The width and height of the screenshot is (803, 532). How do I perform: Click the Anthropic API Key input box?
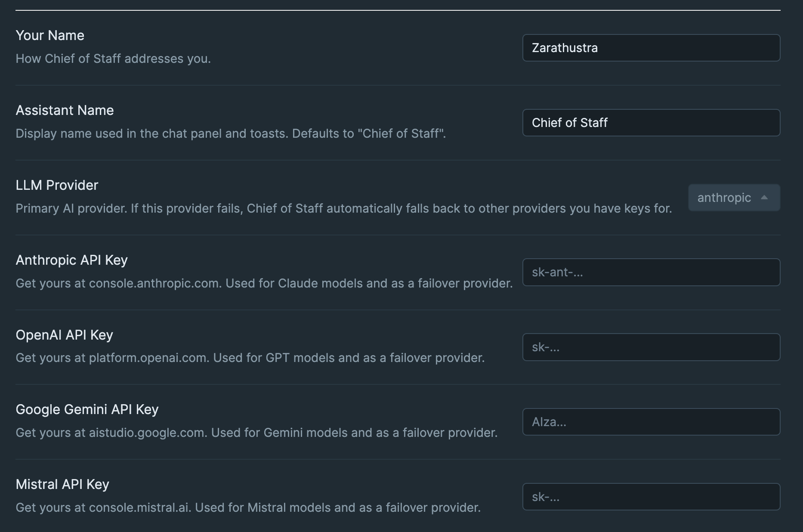(x=651, y=272)
